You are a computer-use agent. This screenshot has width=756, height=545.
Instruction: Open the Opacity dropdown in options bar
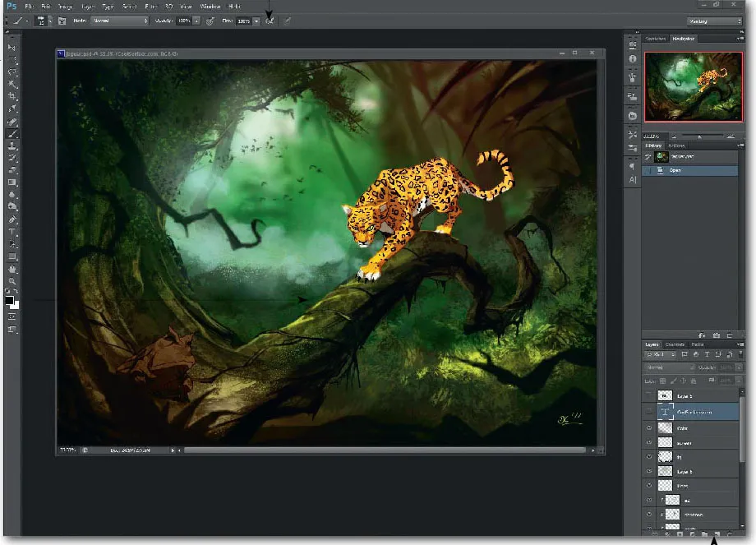(x=196, y=21)
